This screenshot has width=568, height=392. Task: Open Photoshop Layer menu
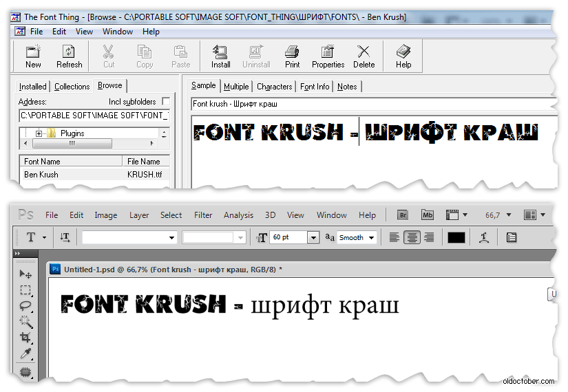(x=139, y=215)
